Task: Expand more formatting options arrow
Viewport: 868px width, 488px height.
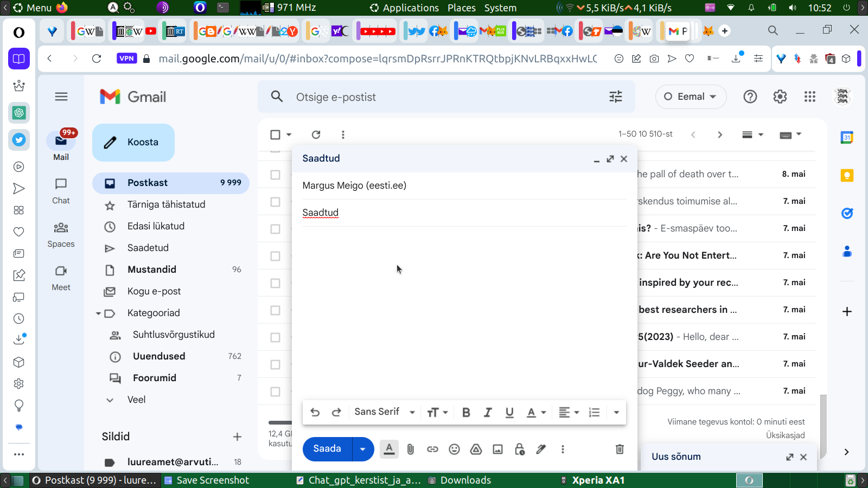Action: tap(616, 412)
